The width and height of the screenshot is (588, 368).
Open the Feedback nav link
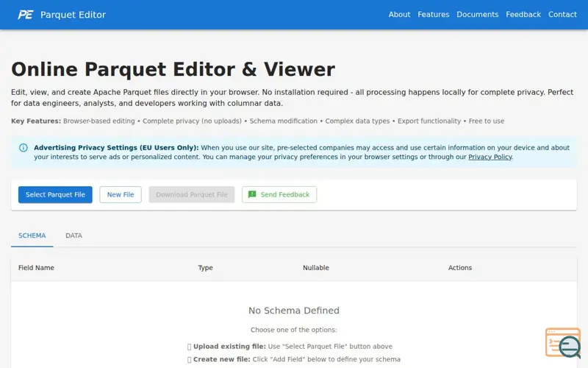click(523, 14)
